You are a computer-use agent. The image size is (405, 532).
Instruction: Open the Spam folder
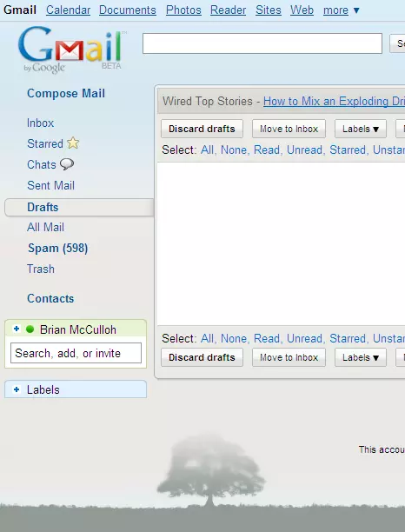(x=57, y=249)
